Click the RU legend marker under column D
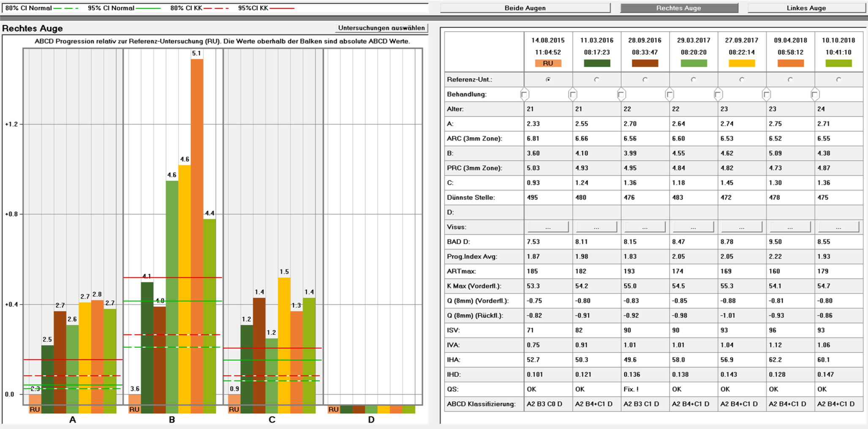 [x=333, y=409]
